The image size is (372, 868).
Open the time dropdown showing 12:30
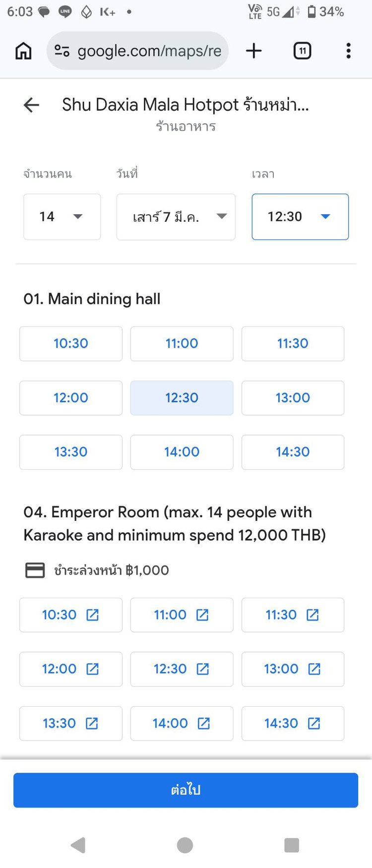300,217
